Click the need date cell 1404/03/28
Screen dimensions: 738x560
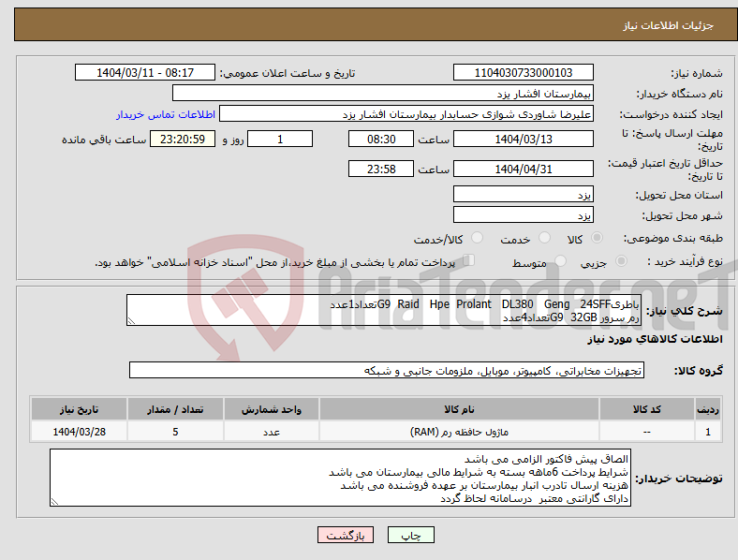tap(79, 432)
